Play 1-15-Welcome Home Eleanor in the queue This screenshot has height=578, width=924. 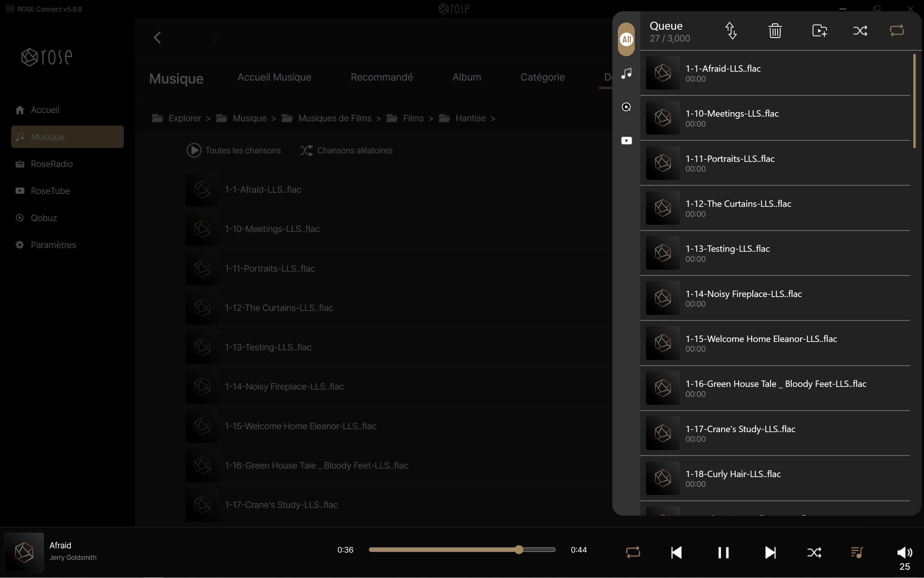pos(775,343)
